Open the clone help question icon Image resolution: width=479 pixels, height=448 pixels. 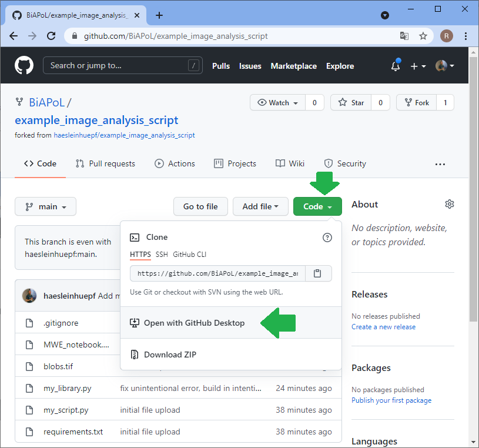pos(327,238)
